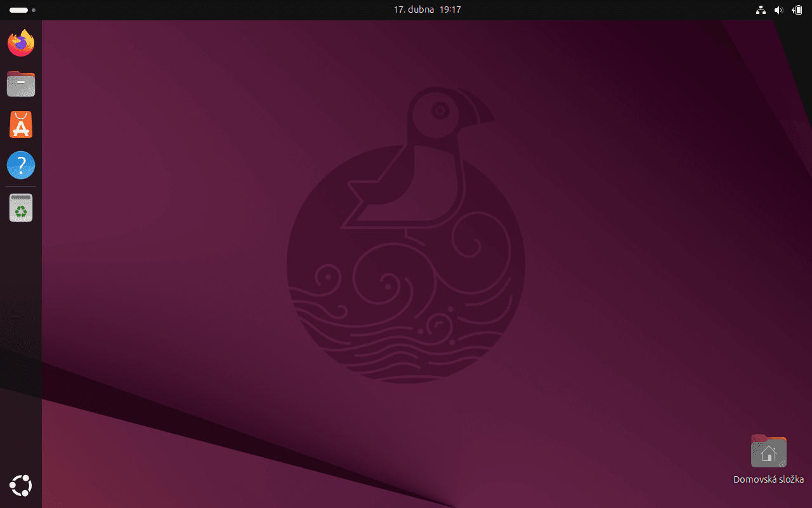Click the Activities workspace indicator pill
This screenshot has width=812, height=508.
coord(22,10)
